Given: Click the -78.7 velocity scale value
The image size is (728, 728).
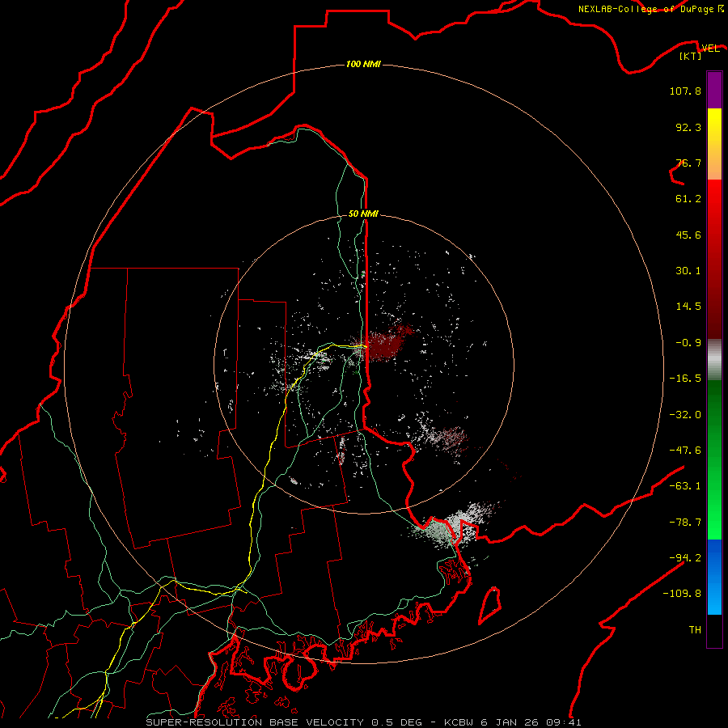Looking at the screenshot, I should tap(685, 523).
